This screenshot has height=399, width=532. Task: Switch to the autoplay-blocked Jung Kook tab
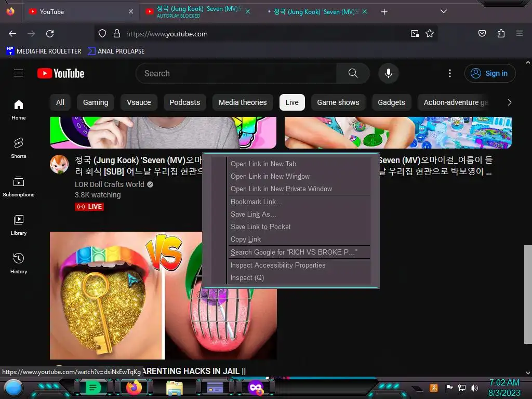point(197,12)
